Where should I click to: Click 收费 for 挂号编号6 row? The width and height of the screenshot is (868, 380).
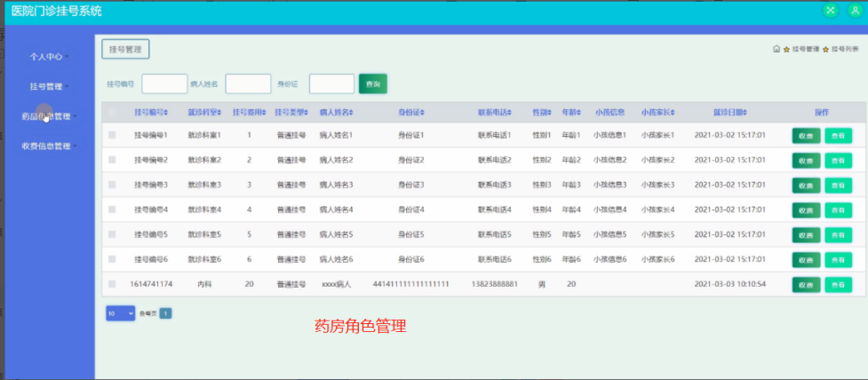806,260
